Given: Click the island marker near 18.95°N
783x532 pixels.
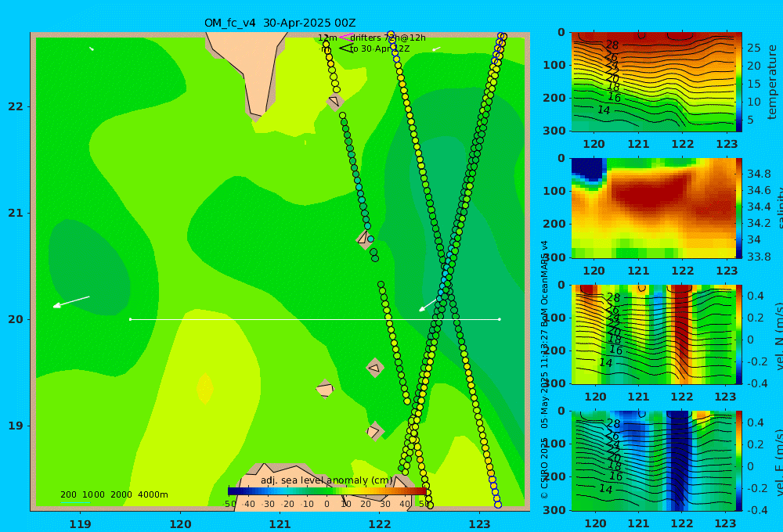Looking at the screenshot, I should [x=375, y=431].
